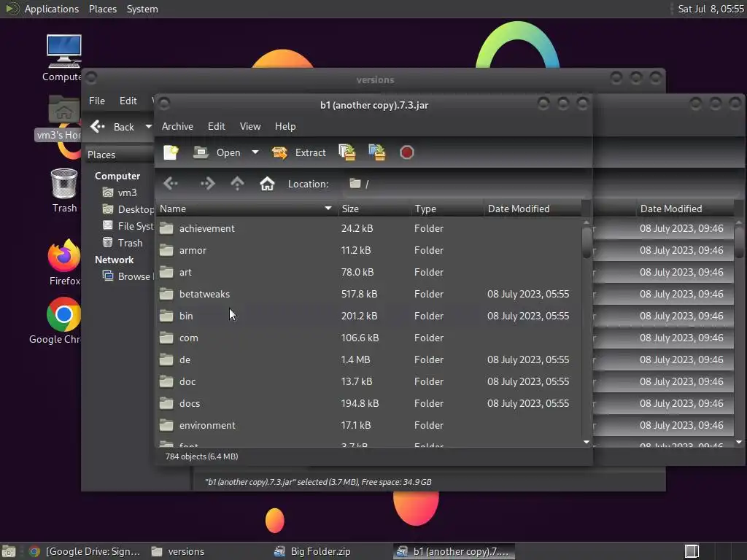Open Trash in Places sidebar
Screen dimensions: 747x560
[x=123, y=243]
